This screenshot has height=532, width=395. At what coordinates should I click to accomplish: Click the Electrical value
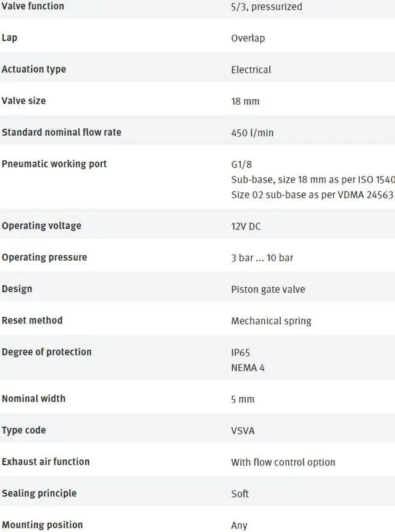251,70
